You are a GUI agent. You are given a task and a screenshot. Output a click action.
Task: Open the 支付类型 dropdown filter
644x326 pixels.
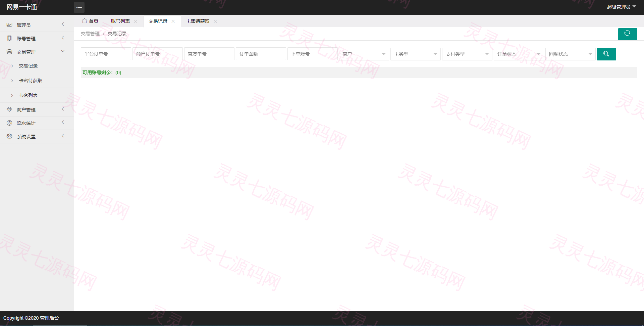click(467, 54)
